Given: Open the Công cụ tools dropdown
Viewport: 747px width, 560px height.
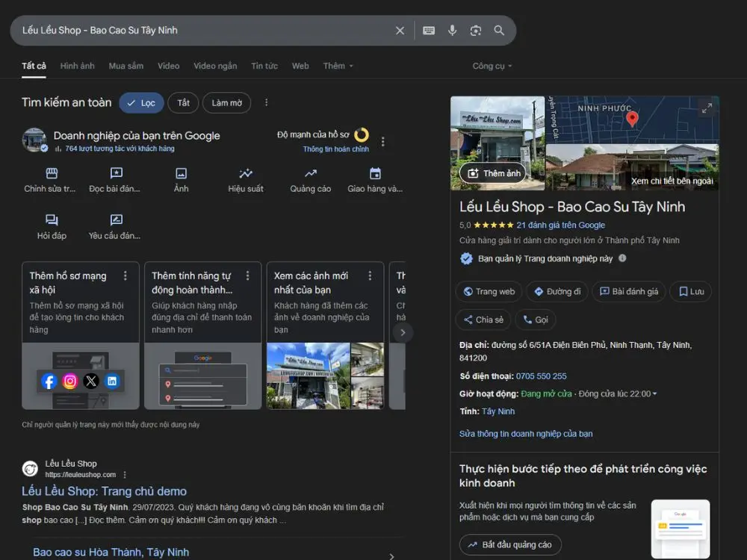Looking at the screenshot, I should (x=492, y=66).
